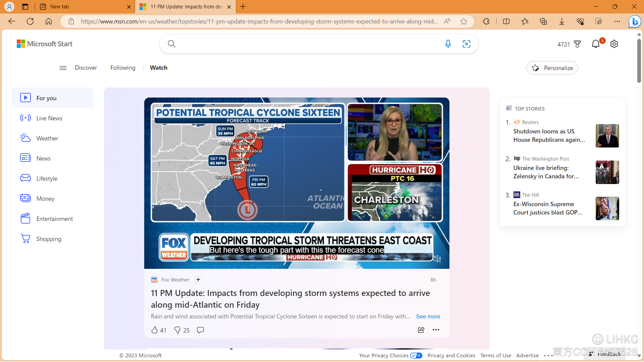Open visual search camera icon
644x362 pixels.
pos(467,44)
